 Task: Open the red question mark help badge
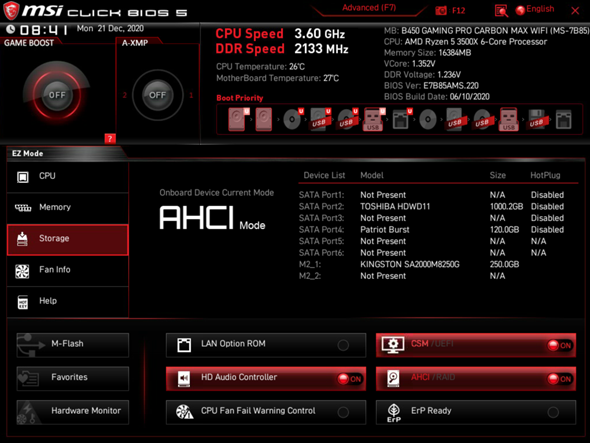tap(110, 139)
